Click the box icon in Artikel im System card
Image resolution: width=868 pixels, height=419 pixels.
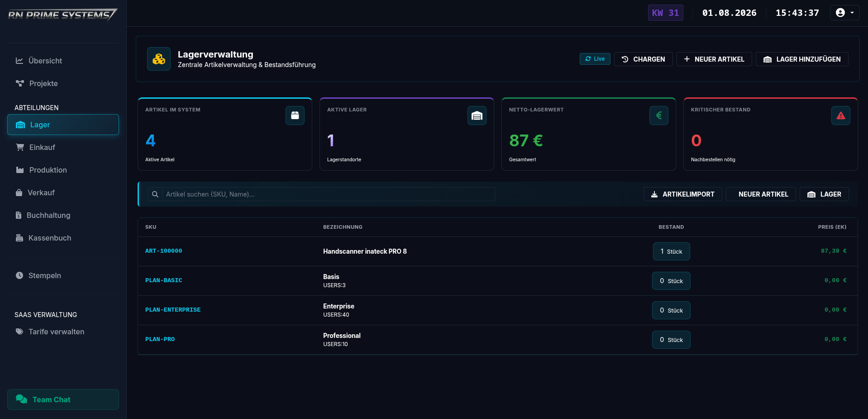tap(295, 116)
